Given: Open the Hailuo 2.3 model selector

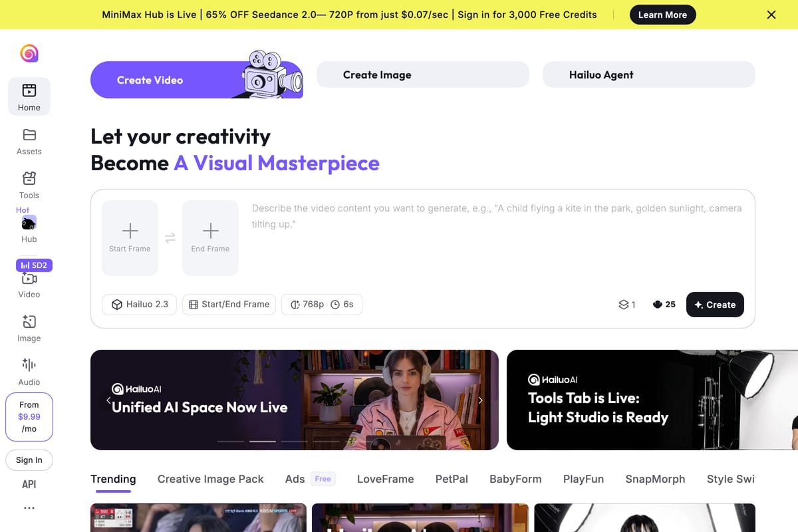Looking at the screenshot, I should point(140,305).
